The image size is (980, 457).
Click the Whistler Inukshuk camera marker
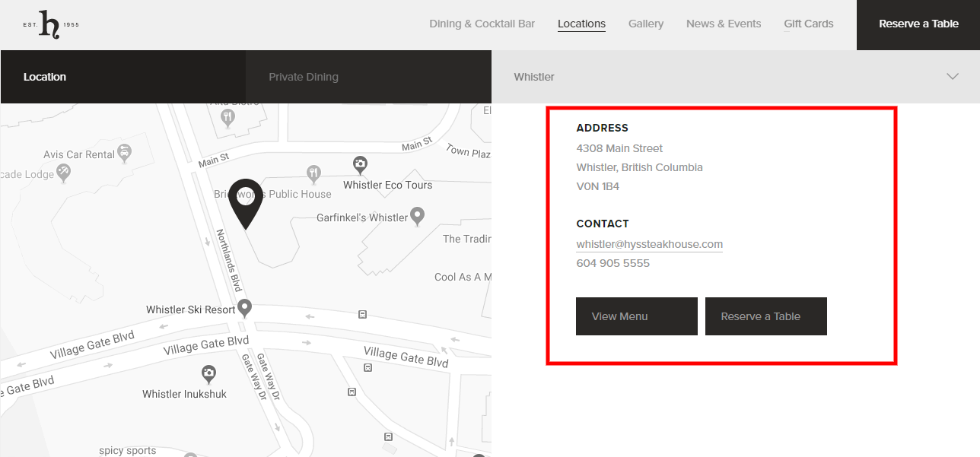tap(208, 373)
